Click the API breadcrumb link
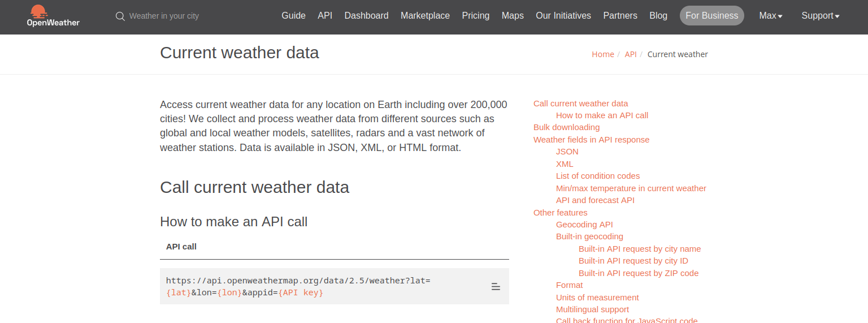 pyautogui.click(x=630, y=54)
